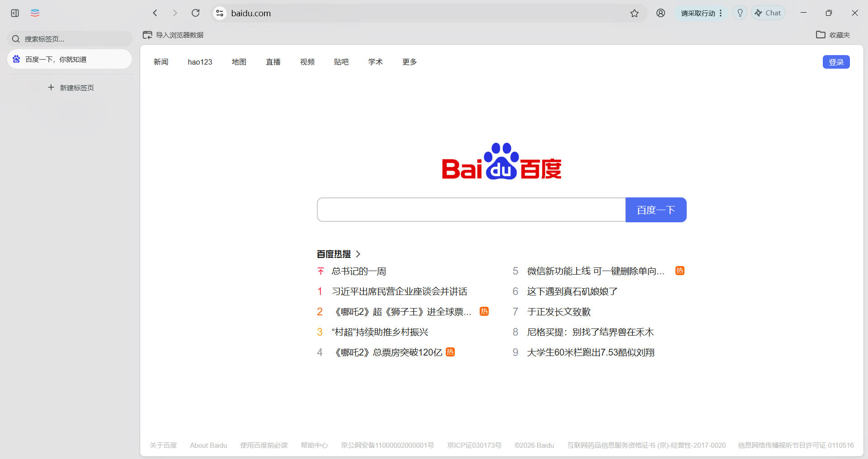
Task: Open the 收藏夹 bookmarks folder
Action: point(833,35)
